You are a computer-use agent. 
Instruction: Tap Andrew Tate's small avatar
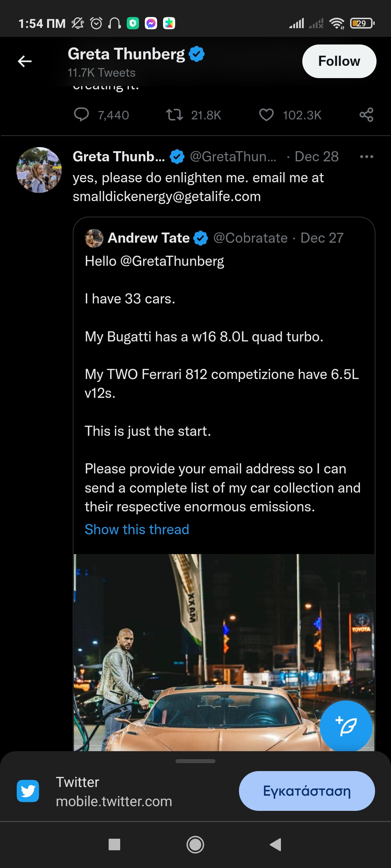[94, 238]
